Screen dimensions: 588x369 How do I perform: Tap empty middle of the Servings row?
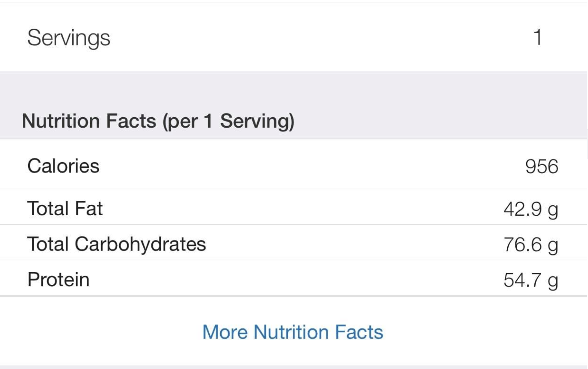[x=311, y=38]
